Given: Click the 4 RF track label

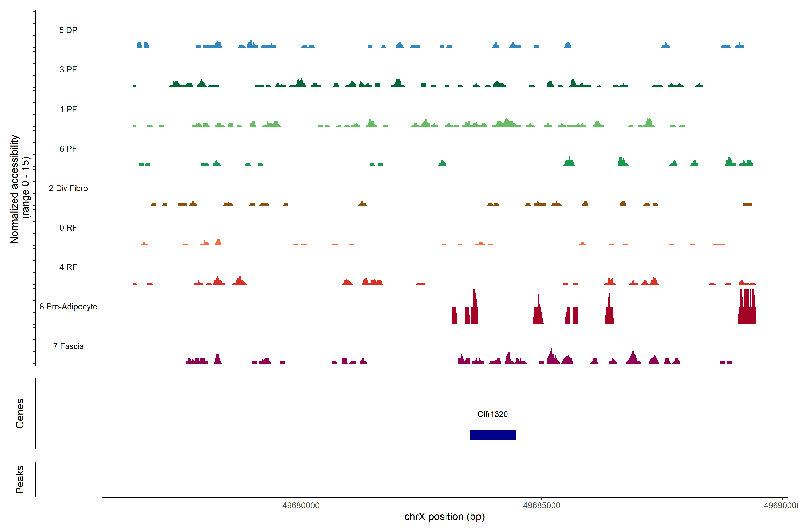Looking at the screenshot, I should point(68,267).
